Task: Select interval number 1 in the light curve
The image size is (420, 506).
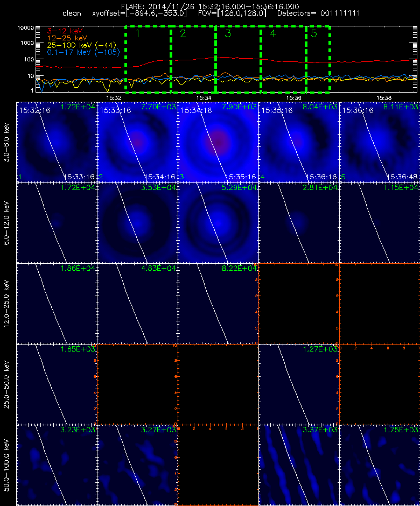Action: (148, 60)
